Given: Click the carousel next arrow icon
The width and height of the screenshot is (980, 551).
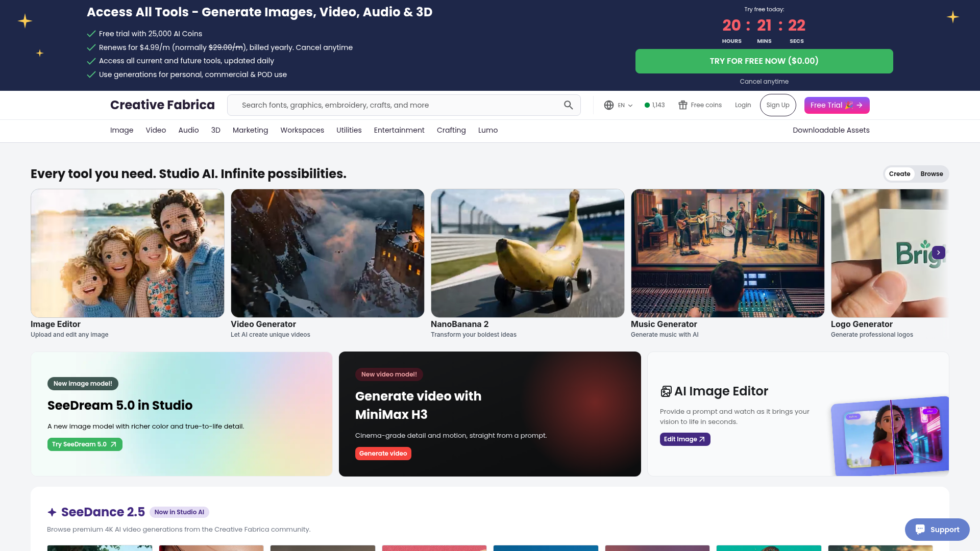Looking at the screenshot, I should [x=938, y=253].
